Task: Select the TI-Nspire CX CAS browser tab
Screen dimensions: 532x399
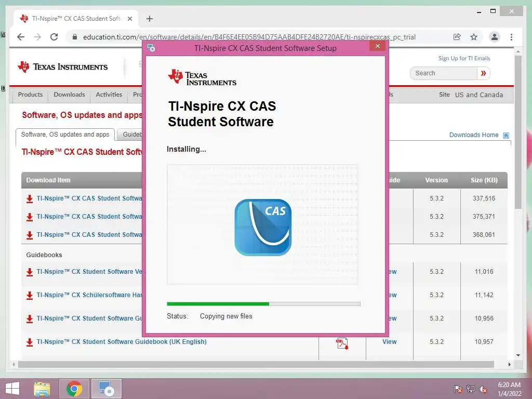Action: [x=76, y=19]
